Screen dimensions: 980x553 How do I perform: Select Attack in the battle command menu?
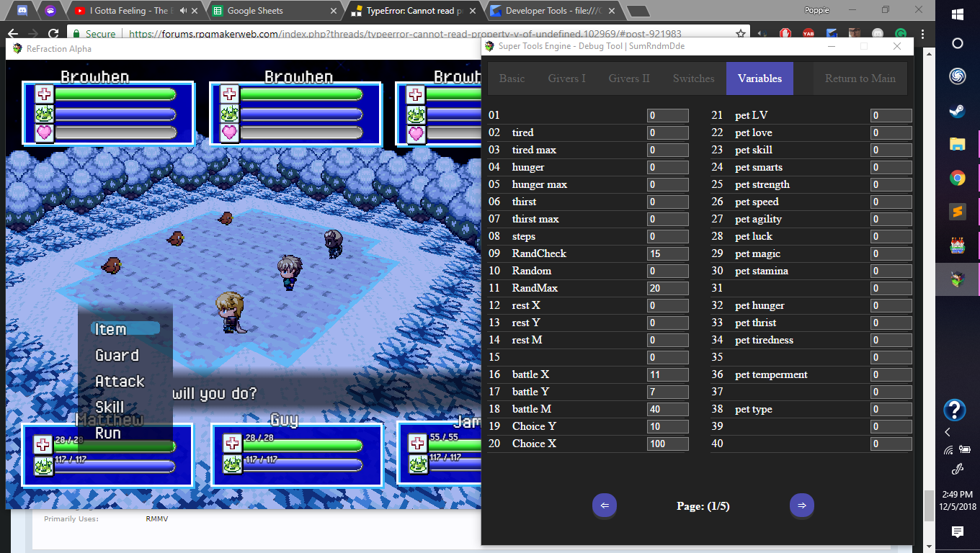click(x=120, y=381)
